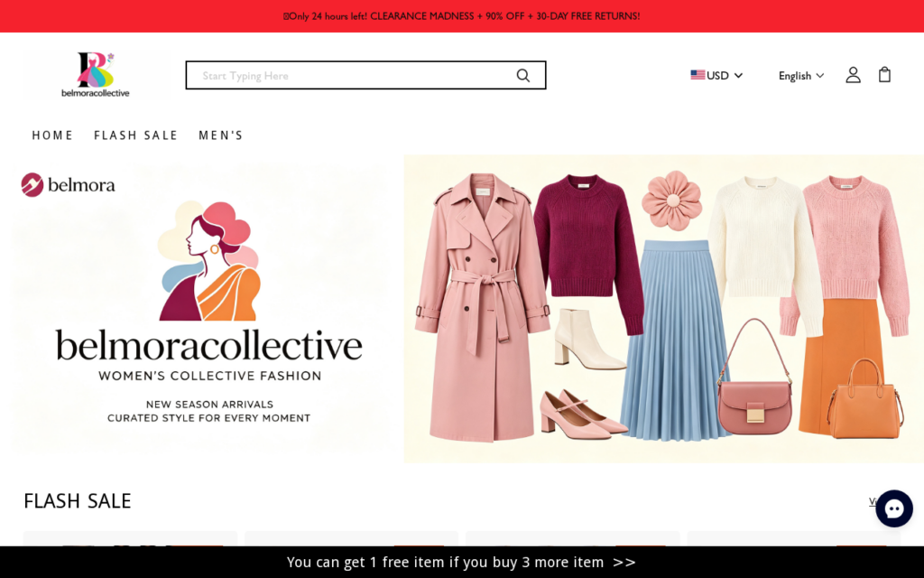Click the US flag currency icon
The image size is (924, 578).
click(698, 75)
